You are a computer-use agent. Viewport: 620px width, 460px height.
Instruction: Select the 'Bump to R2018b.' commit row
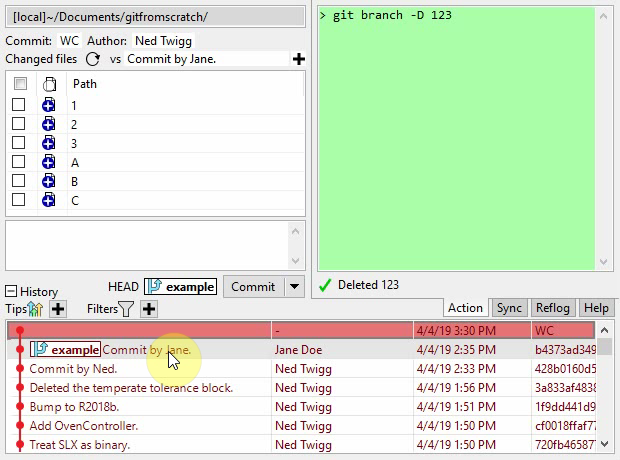(74, 407)
